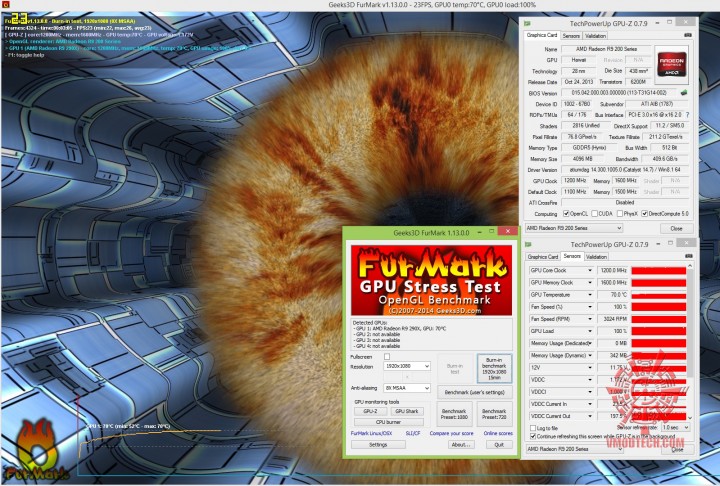Click the Benchmark Preset:720 button

(494, 414)
